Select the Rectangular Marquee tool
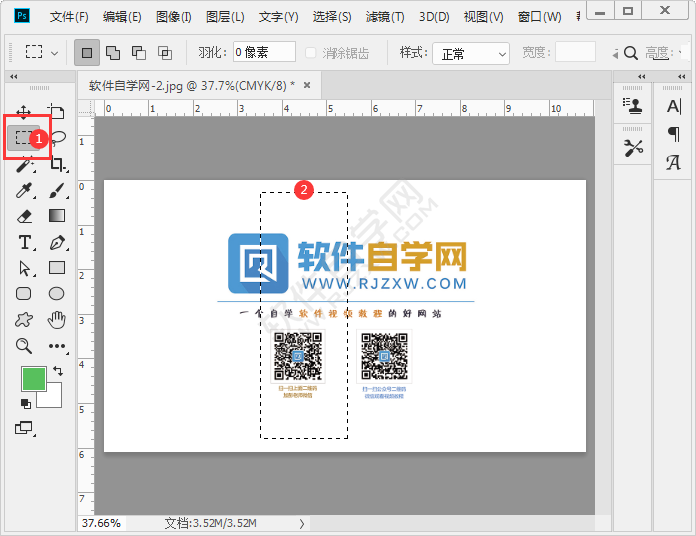Screen dimensions: 696x536 pos(24,138)
